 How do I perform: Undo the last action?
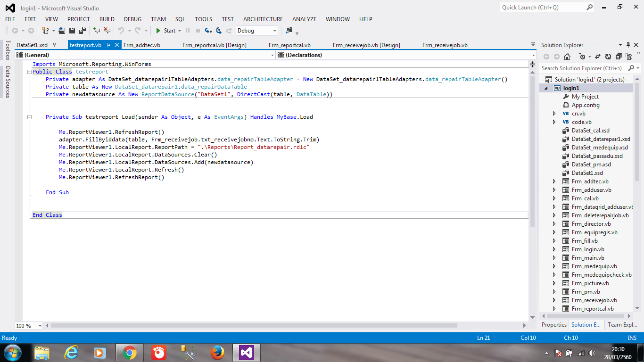pos(121,31)
